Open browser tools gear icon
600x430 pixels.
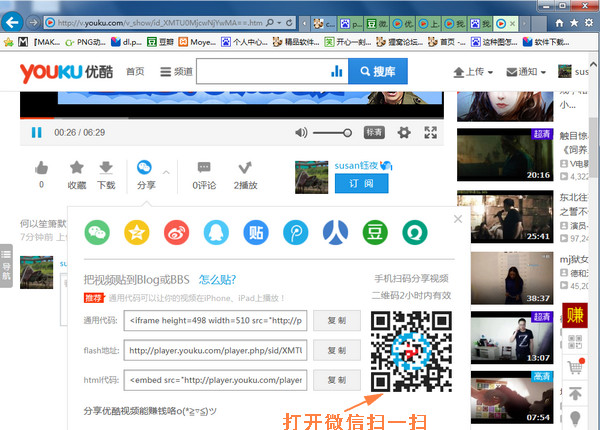(x=589, y=23)
